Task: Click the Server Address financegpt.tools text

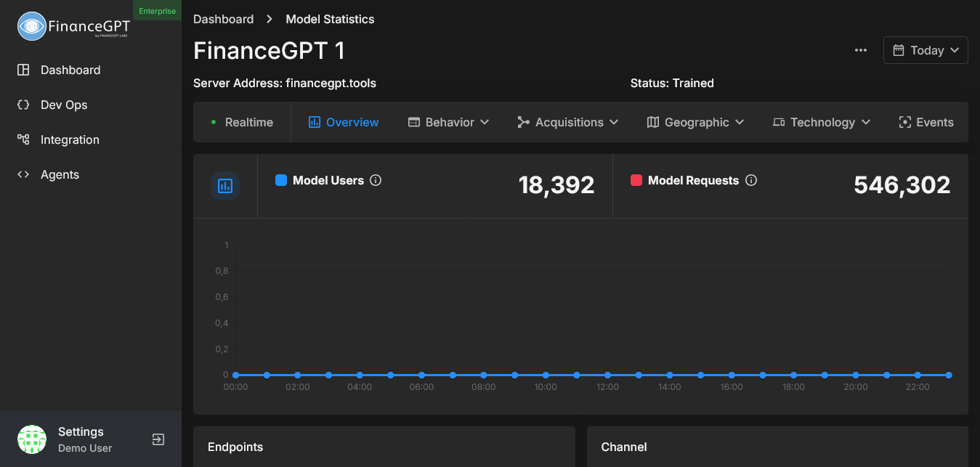Action: pos(285,83)
